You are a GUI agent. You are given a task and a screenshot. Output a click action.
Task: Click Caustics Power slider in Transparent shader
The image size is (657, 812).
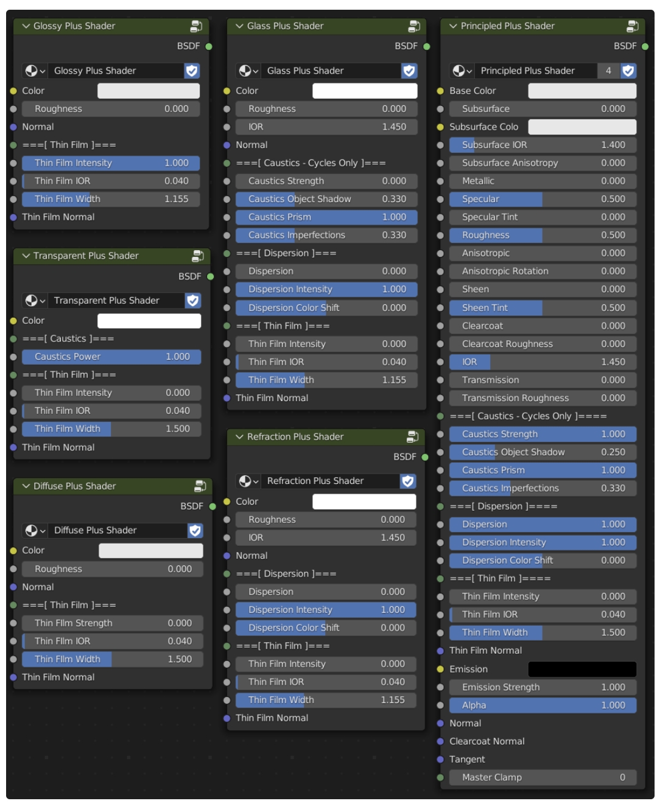(111, 357)
